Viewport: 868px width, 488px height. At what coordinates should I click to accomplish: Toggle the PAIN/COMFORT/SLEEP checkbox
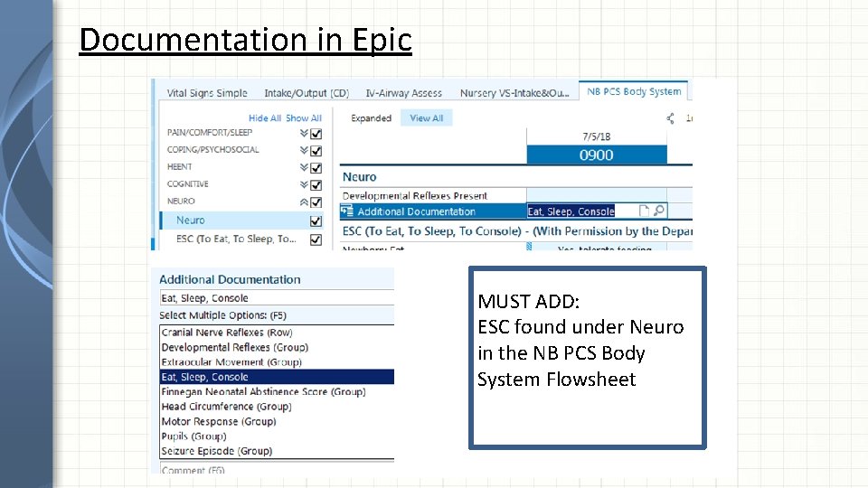[316, 134]
